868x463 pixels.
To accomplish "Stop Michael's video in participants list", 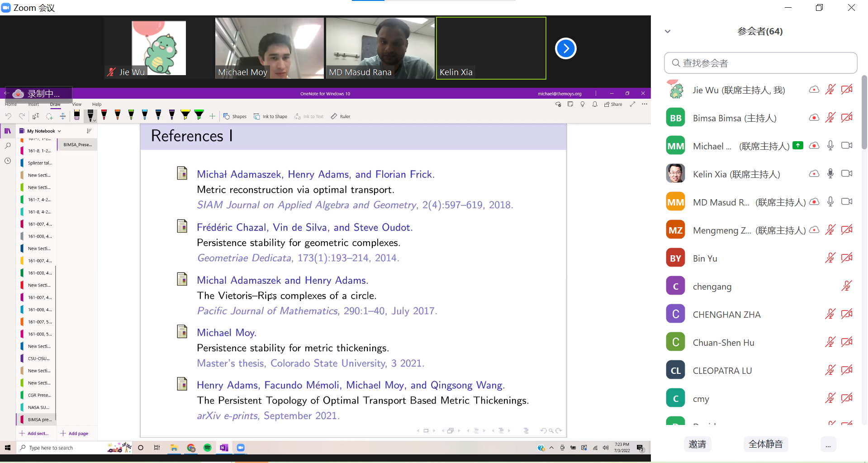I will [x=847, y=146].
